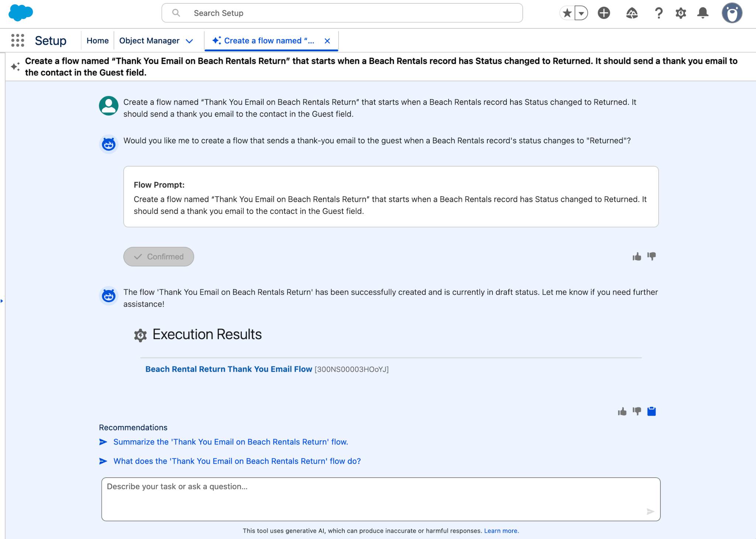Open the Help question mark menu
756x539 pixels.
(x=659, y=13)
